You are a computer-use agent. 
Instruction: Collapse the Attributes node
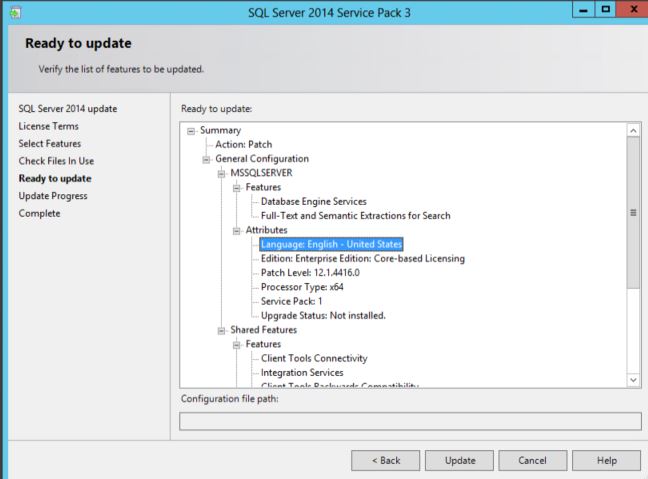pos(236,231)
